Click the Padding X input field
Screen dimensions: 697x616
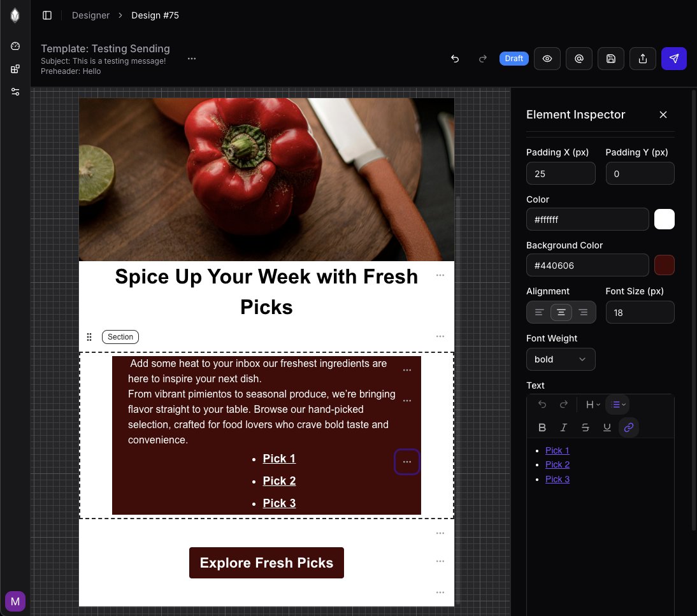coord(561,173)
